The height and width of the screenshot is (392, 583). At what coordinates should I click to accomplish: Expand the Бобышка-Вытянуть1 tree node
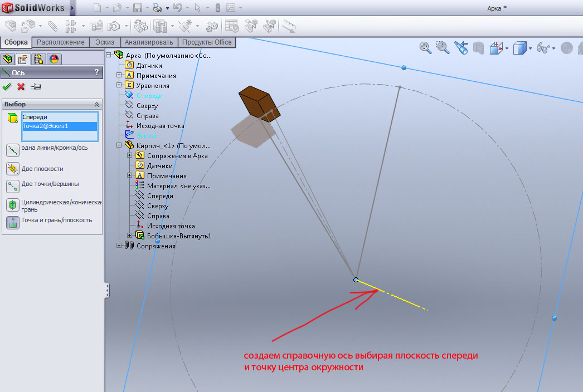coord(129,236)
